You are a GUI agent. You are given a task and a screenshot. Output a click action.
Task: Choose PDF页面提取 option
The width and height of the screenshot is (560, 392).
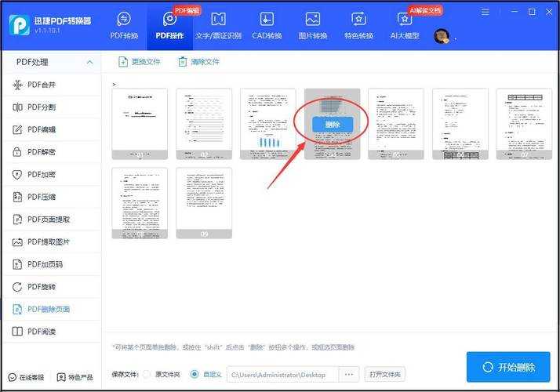pos(52,220)
